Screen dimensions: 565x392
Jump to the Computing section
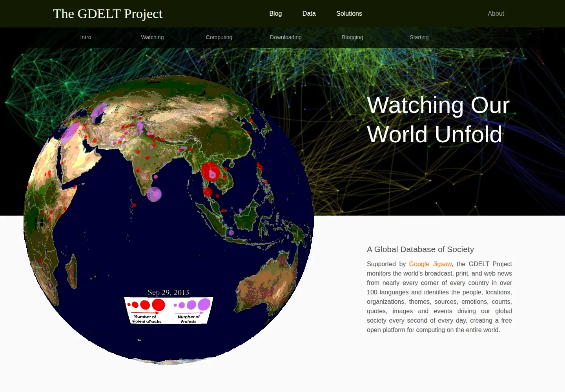coord(219,37)
